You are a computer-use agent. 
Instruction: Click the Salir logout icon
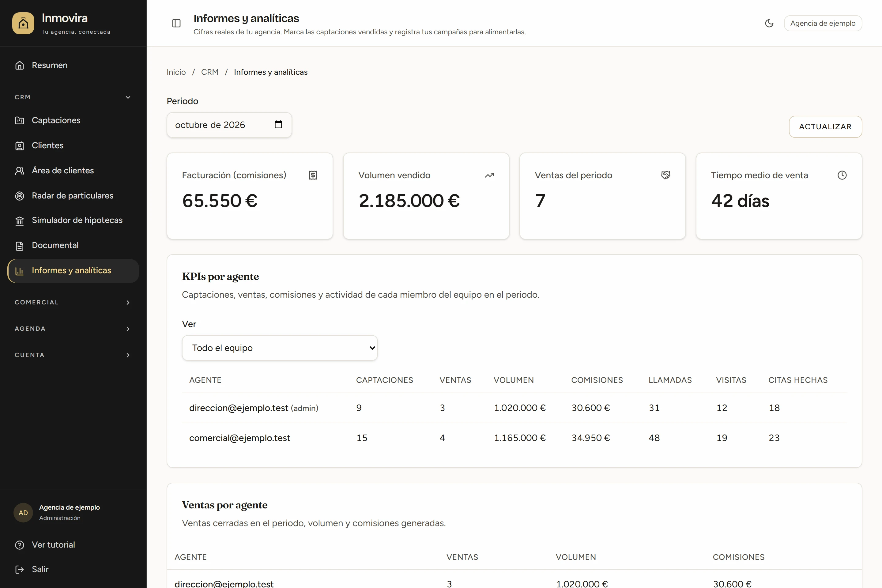click(20, 569)
